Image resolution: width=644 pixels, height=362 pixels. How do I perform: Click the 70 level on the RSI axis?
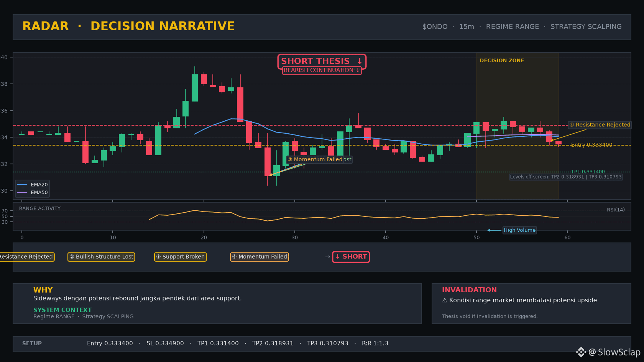click(x=5, y=211)
